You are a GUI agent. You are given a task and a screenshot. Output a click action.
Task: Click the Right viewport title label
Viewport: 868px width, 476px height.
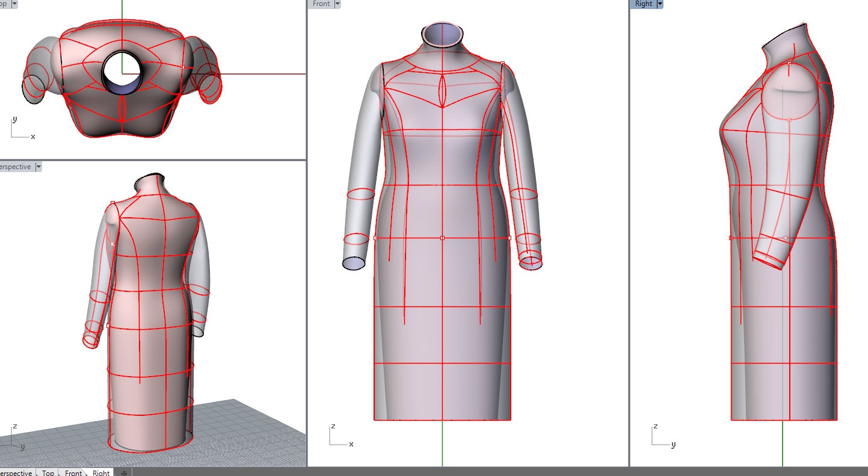pos(644,4)
